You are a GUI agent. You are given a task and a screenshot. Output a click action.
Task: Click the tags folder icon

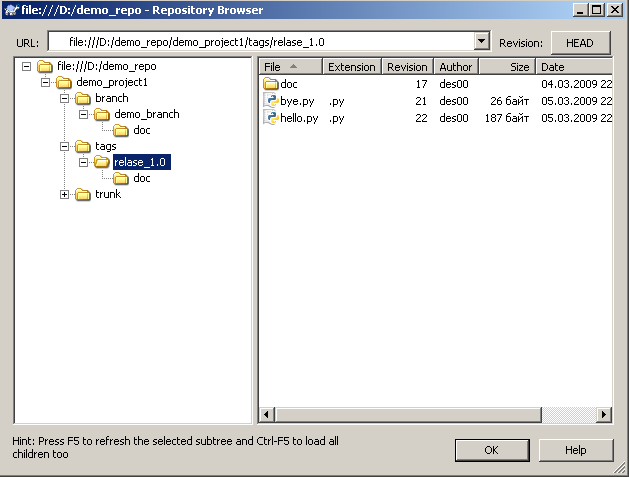pos(83,146)
